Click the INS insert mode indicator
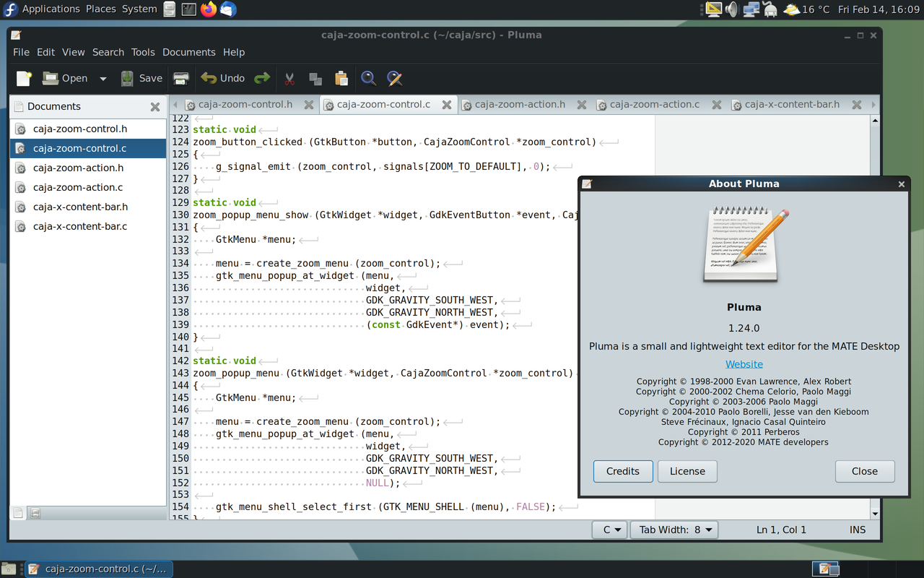Screen dimensions: 924x578 pyautogui.click(x=858, y=530)
